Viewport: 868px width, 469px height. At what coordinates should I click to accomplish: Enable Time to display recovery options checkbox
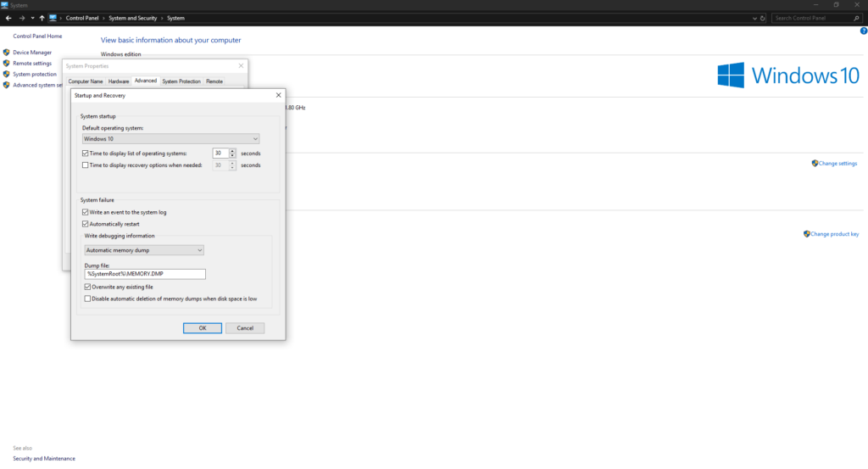[86, 165]
